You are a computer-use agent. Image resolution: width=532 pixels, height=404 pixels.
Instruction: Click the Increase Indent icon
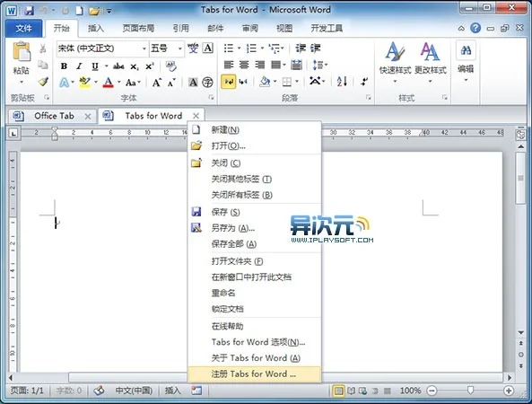point(315,48)
